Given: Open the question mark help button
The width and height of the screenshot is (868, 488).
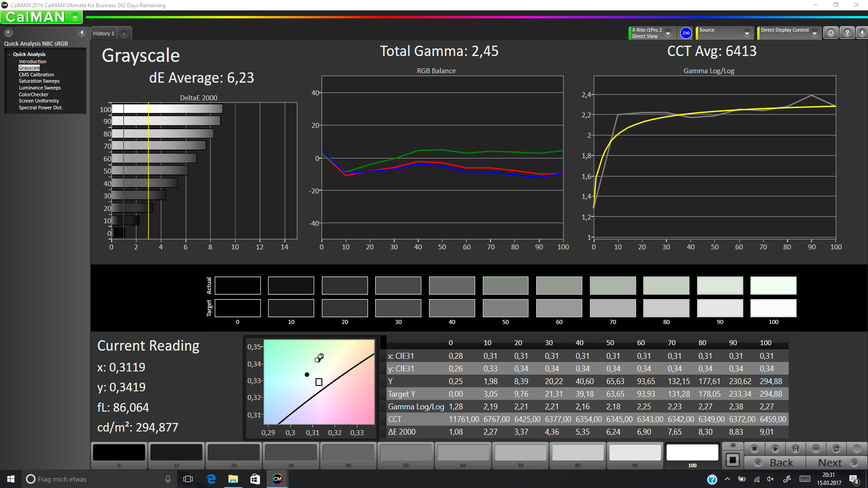Looking at the screenshot, I should coord(847,33).
